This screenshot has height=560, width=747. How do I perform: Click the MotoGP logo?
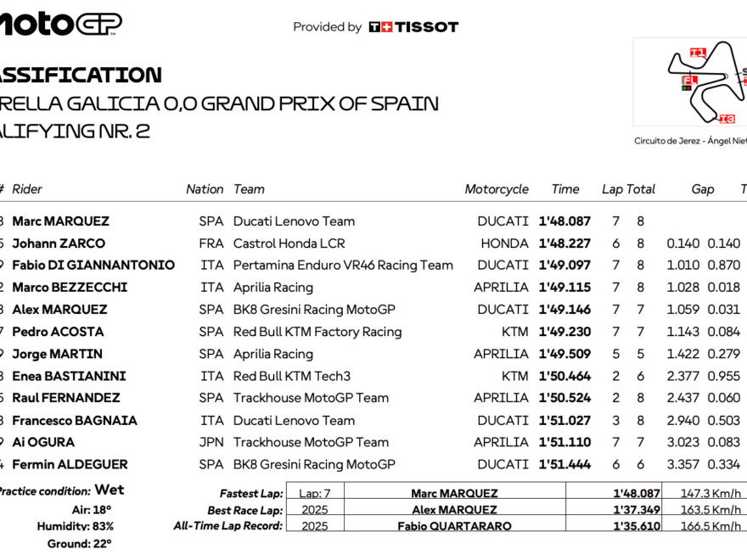pyautogui.click(x=59, y=24)
